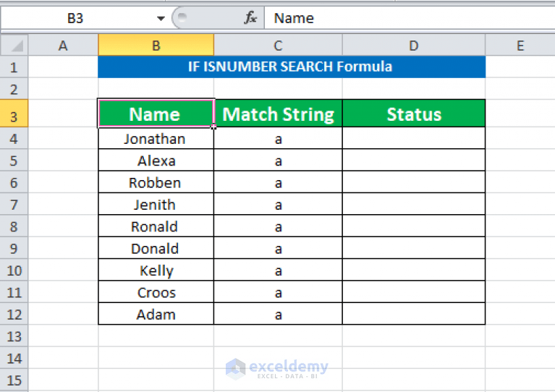
Task: Select row 14 header
Action: point(14,358)
